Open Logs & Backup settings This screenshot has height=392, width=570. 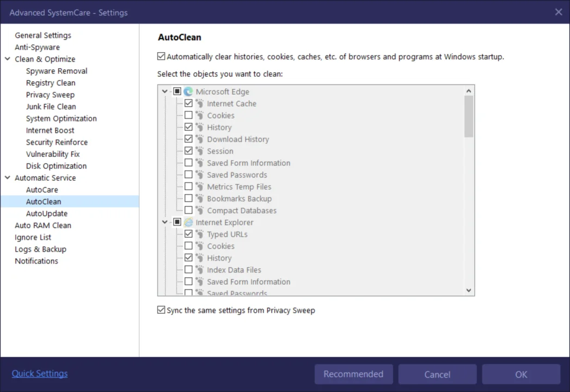pyautogui.click(x=40, y=249)
